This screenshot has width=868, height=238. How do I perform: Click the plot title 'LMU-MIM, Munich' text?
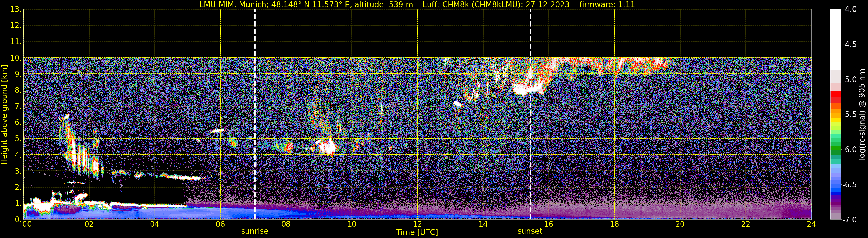233,5
